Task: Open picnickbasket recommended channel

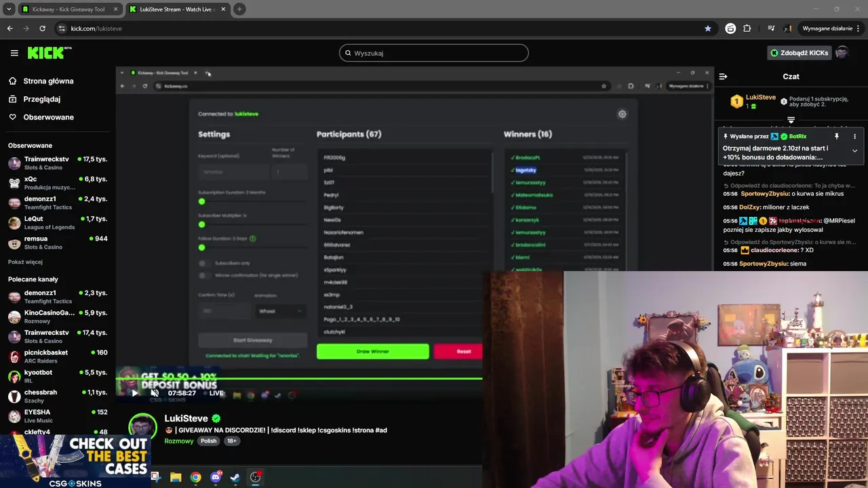Action: [x=58, y=356]
